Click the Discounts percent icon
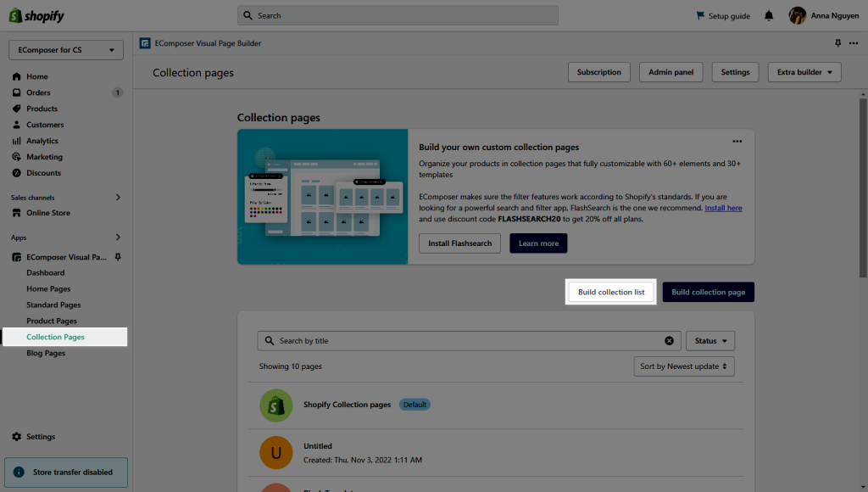The height and width of the screenshot is (492, 868). click(x=17, y=173)
